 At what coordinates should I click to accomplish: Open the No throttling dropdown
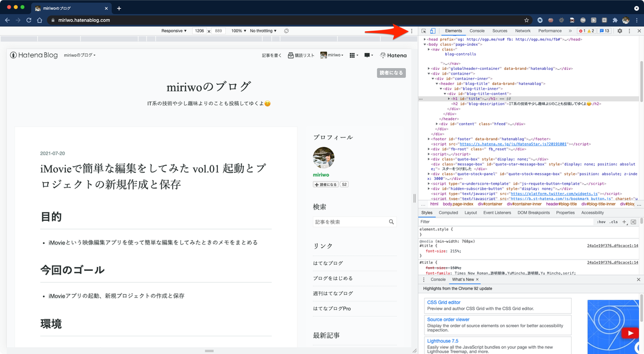263,31
